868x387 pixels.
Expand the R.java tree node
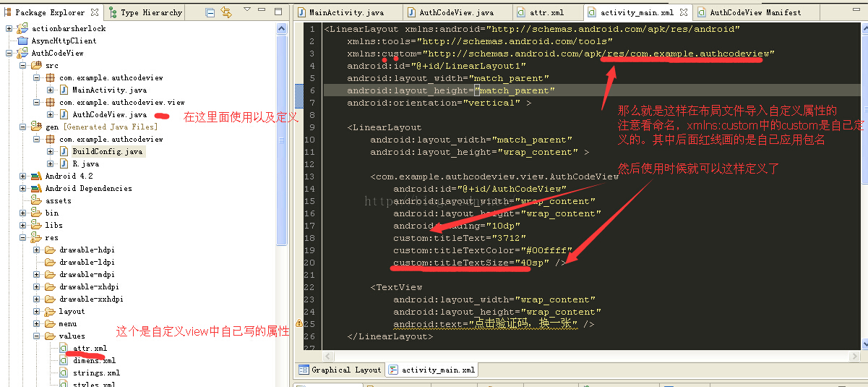[51, 163]
